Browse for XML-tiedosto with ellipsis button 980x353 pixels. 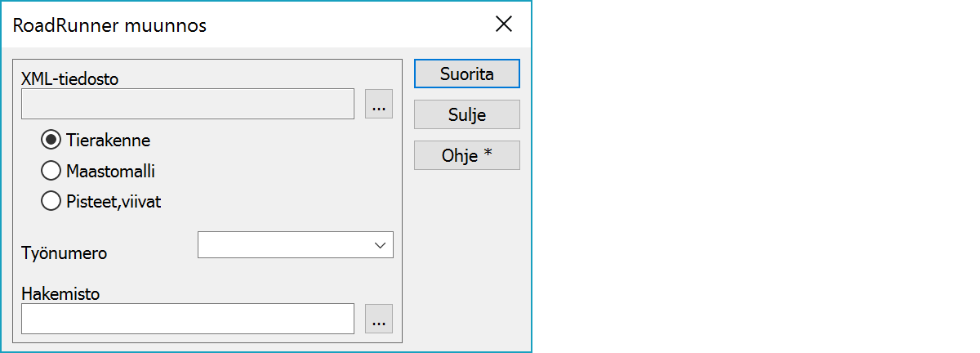(378, 105)
